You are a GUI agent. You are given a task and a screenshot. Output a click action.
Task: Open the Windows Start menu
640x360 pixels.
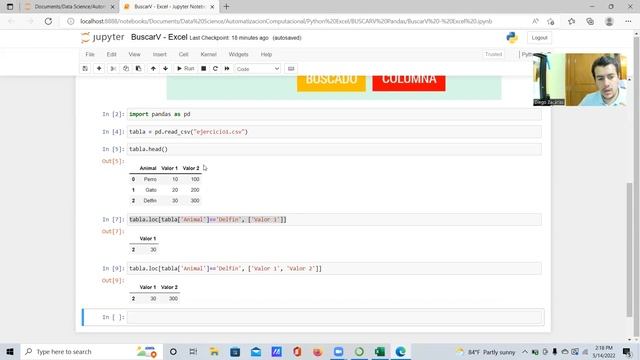(x=10, y=351)
